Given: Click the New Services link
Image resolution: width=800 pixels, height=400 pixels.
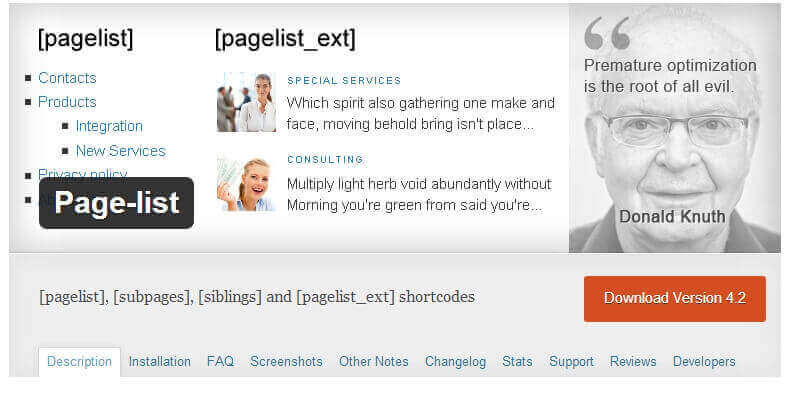Looking at the screenshot, I should pos(120,151).
